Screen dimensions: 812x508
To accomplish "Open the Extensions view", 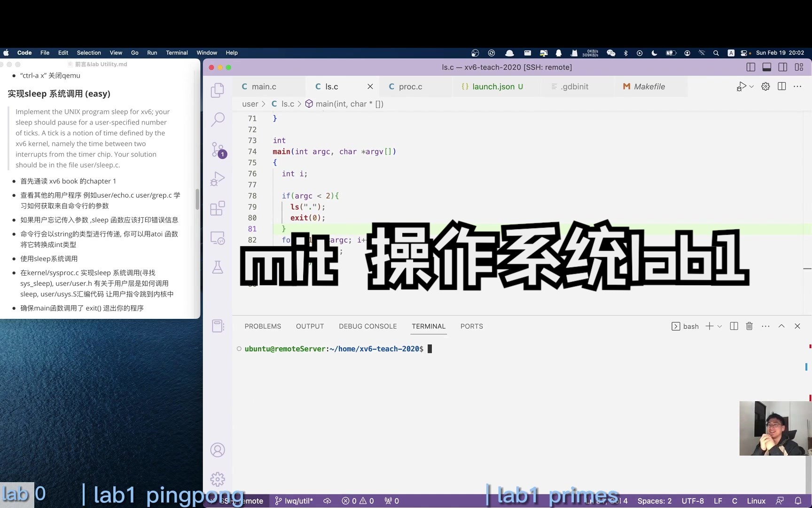I will point(218,208).
